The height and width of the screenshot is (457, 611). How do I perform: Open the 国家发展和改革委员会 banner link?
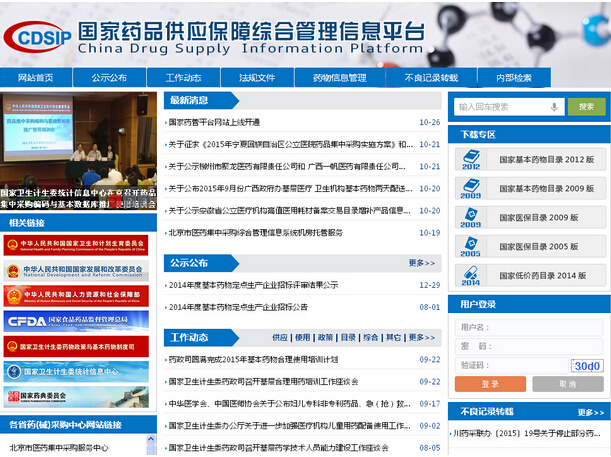coord(76,271)
